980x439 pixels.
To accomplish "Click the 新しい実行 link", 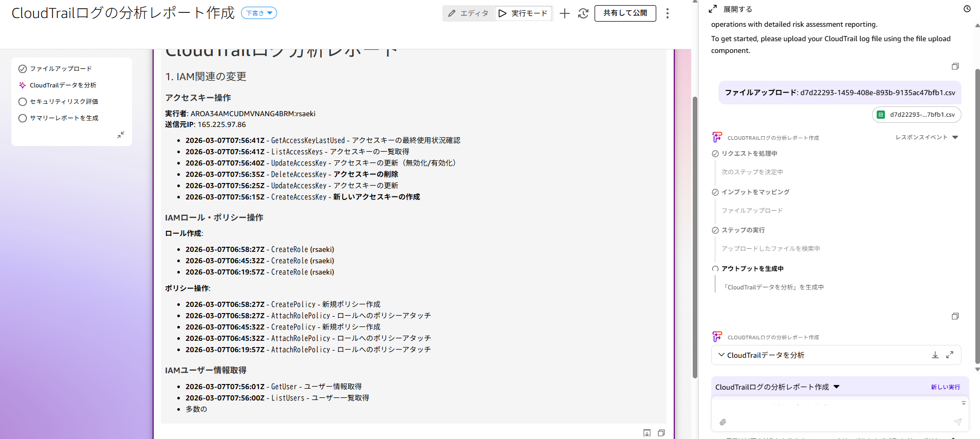I will [945, 387].
